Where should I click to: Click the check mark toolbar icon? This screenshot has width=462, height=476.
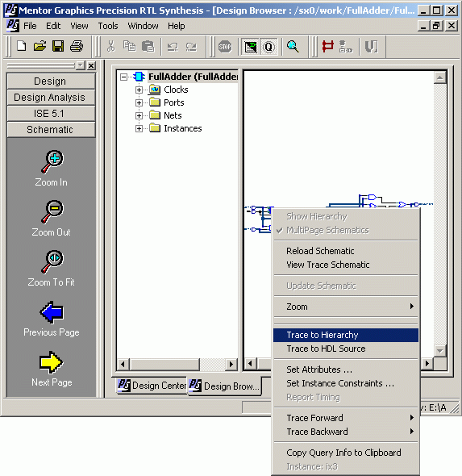(371, 47)
